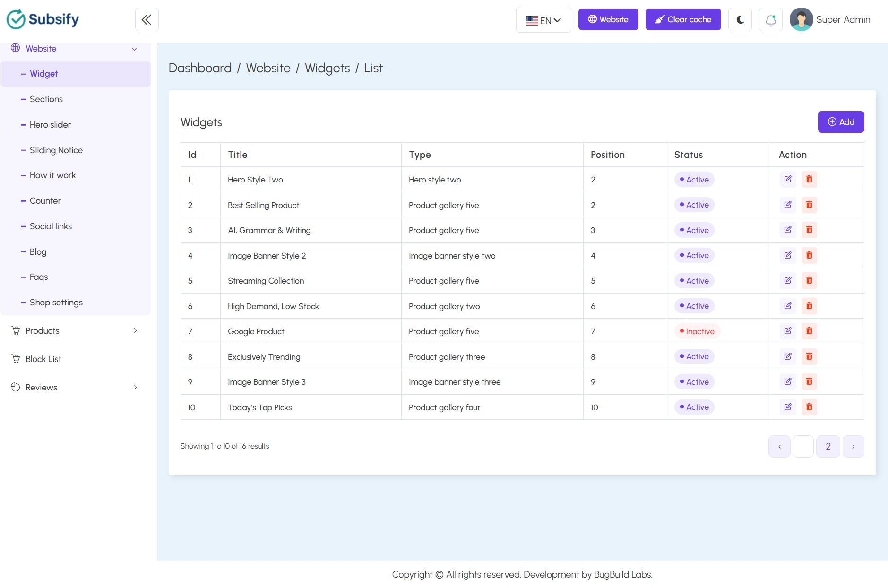888x588 pixels.
Task: Open the Sections sidebar item
Action: pyautogui.click(x=76, y=99)
